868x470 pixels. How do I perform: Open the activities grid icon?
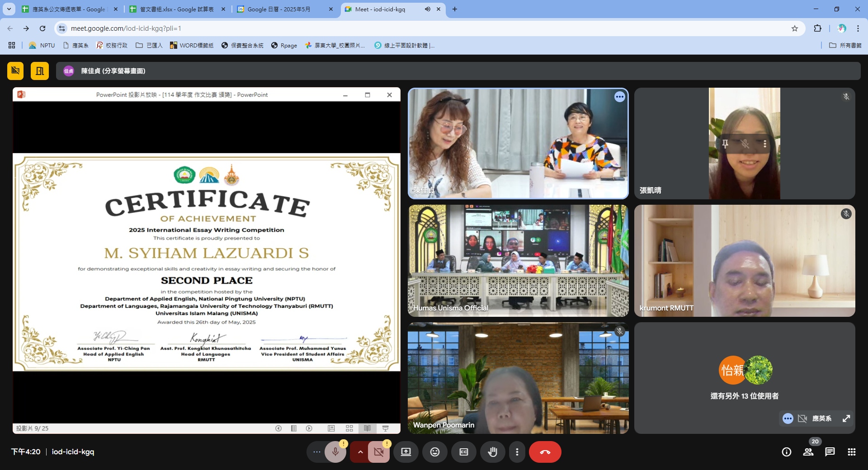(x=851, y=452)
